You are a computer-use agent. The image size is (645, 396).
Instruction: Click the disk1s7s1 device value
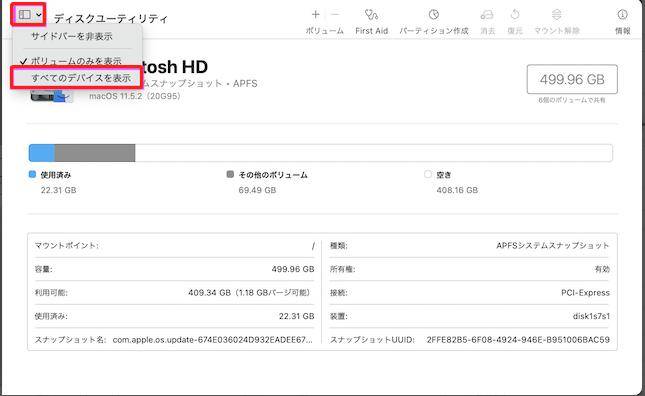591,316
